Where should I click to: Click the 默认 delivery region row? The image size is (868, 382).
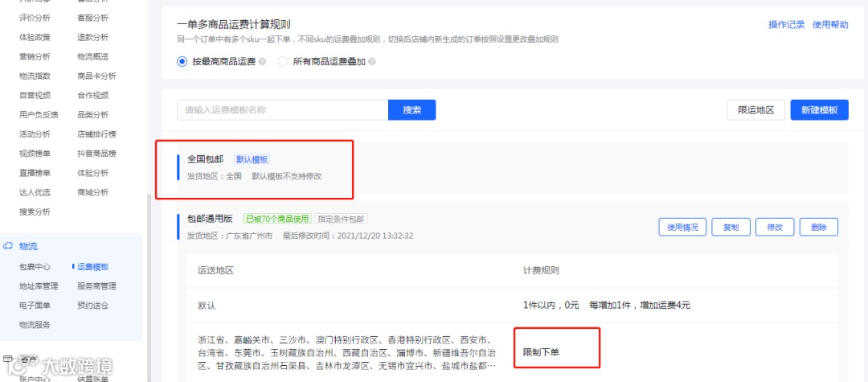[513, 305]
